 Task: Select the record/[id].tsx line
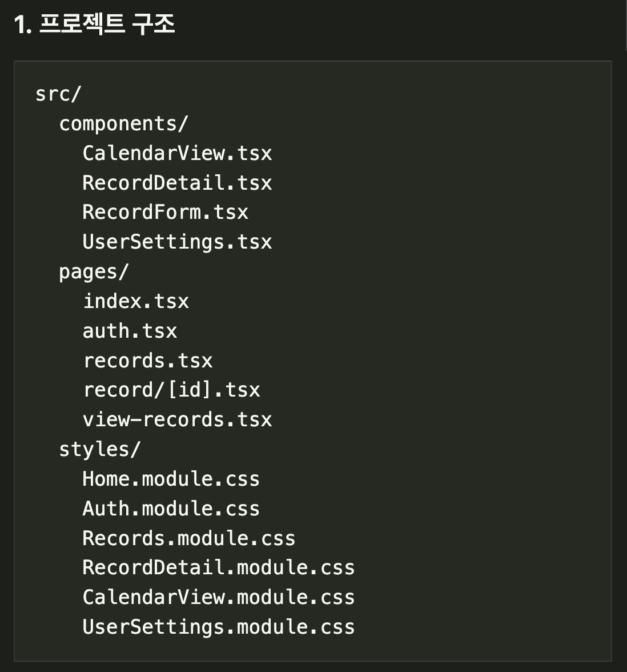171,390
